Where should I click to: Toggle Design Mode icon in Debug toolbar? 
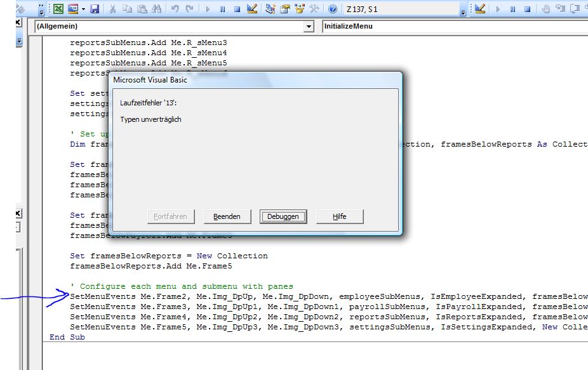(x=480, y=9)
